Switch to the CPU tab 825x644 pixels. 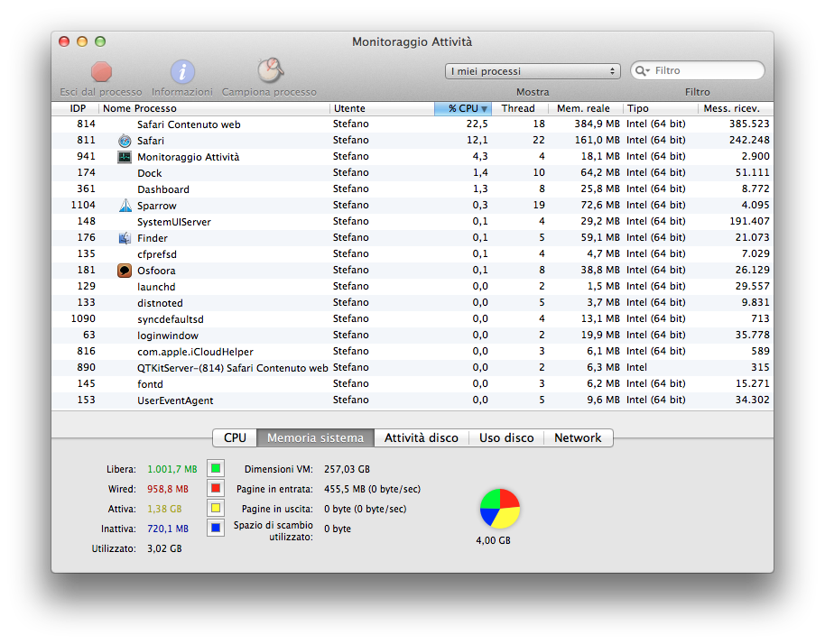click(x=235, y=438)
